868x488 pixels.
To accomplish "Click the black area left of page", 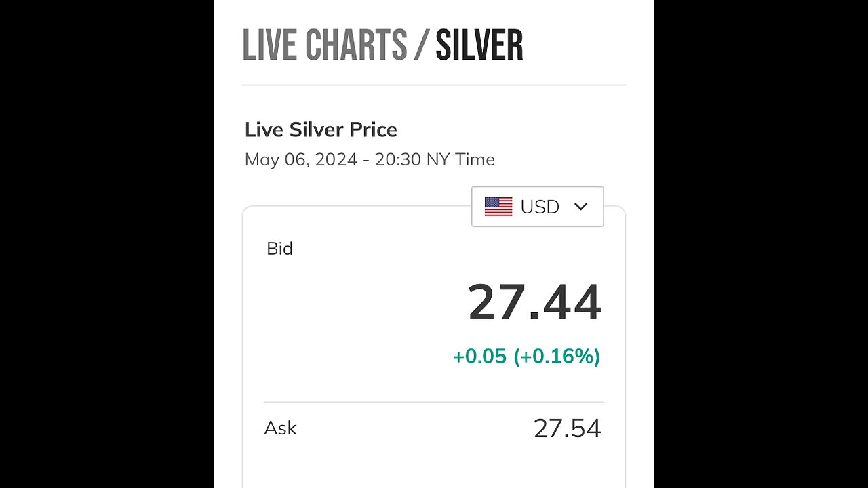I will 107,244.
